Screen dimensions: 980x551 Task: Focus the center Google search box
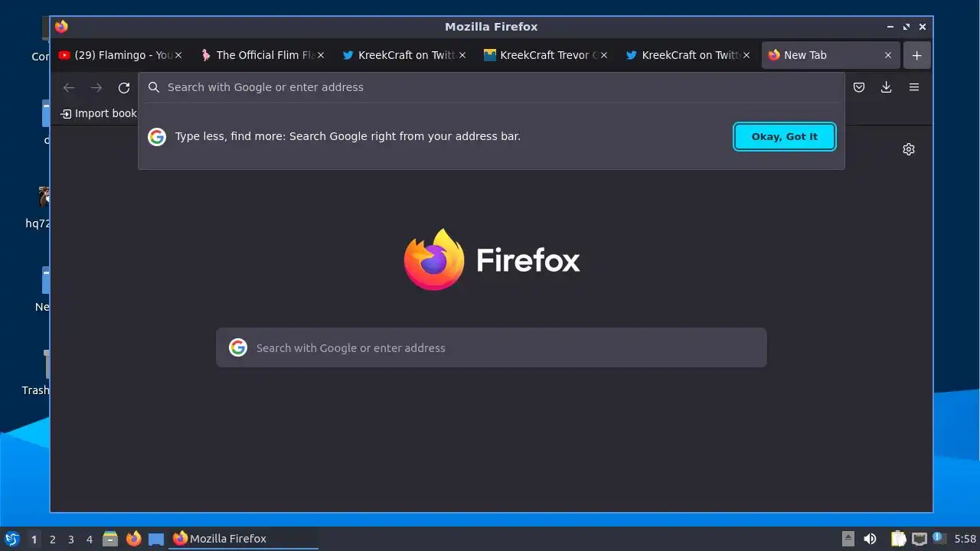coord(491,347)
